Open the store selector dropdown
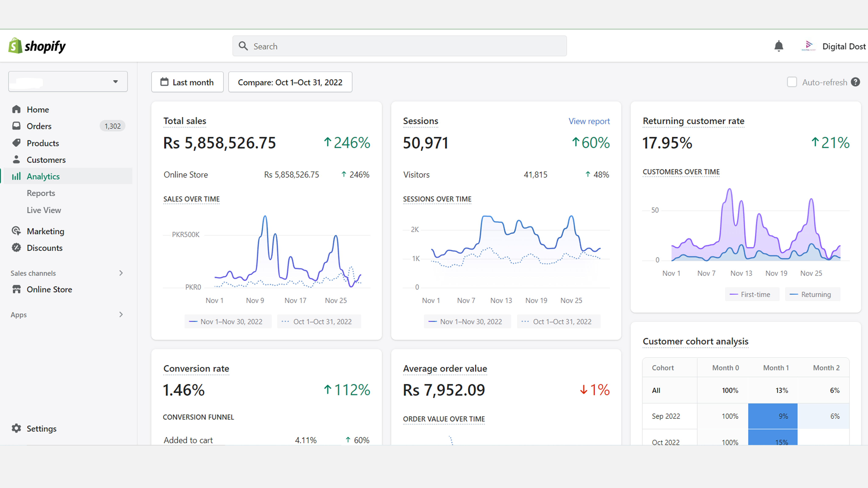 68,81
